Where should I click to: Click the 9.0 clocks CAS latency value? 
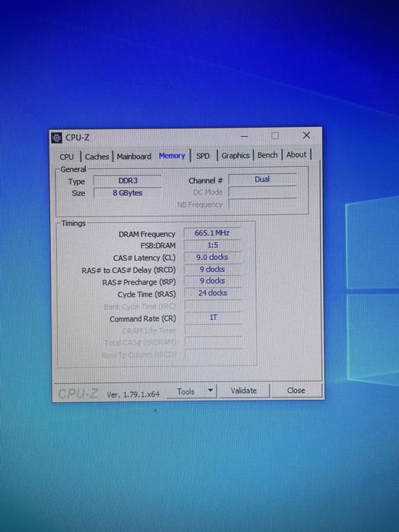coord(212,257)
